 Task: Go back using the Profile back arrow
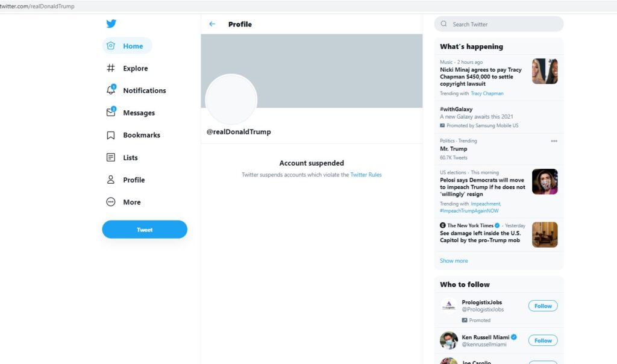[212, 24]
